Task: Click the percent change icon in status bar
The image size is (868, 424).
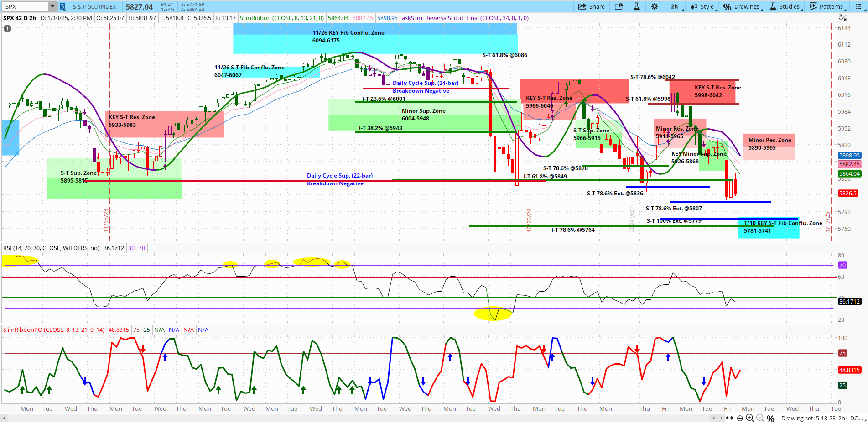Action: coord(770,419)
